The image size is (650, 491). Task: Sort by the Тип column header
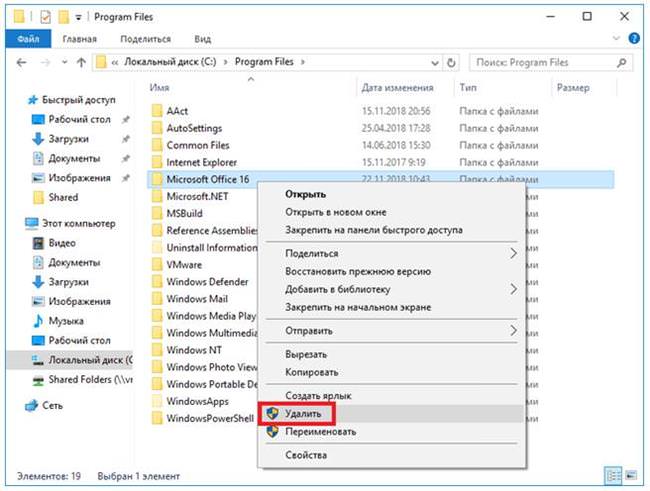(468, 88)
